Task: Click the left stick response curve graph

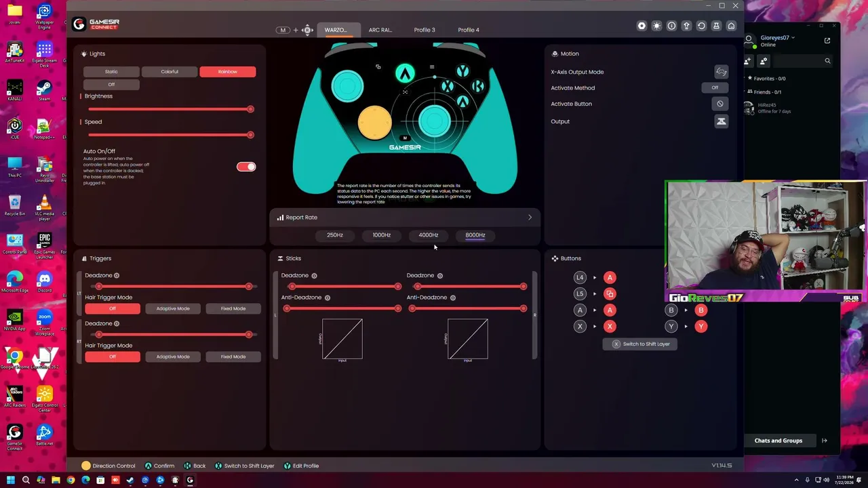Action: 342,338
